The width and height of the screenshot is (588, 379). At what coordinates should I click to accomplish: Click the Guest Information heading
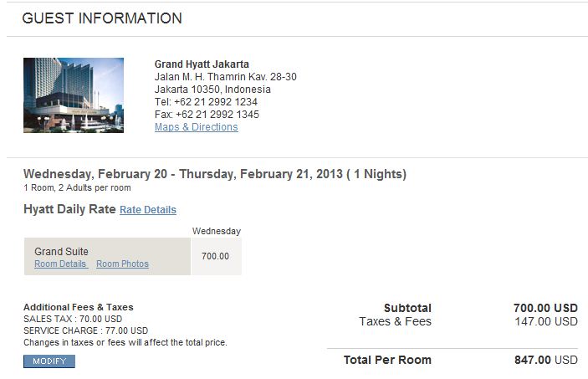point(102,18)
